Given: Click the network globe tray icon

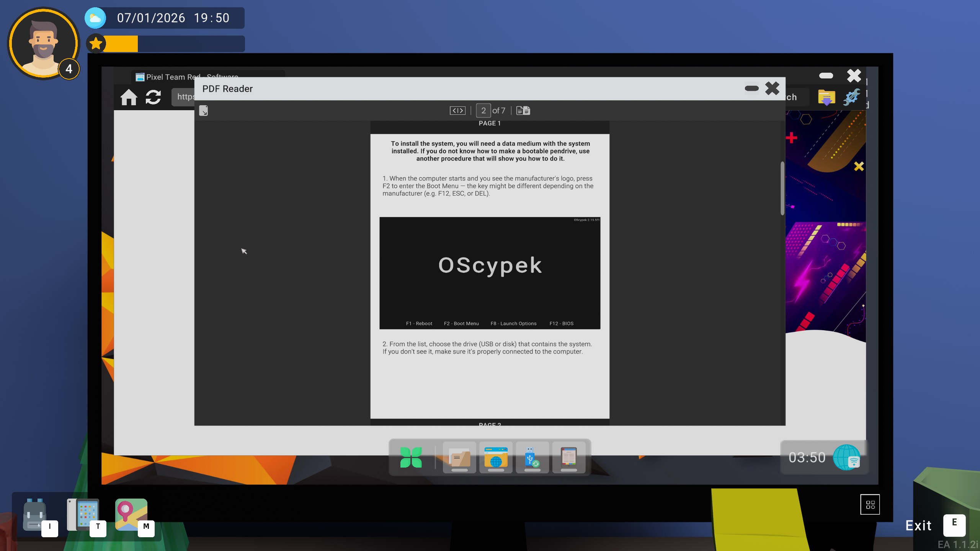Looking at the screenshot, I should click(x=846, y=457).
